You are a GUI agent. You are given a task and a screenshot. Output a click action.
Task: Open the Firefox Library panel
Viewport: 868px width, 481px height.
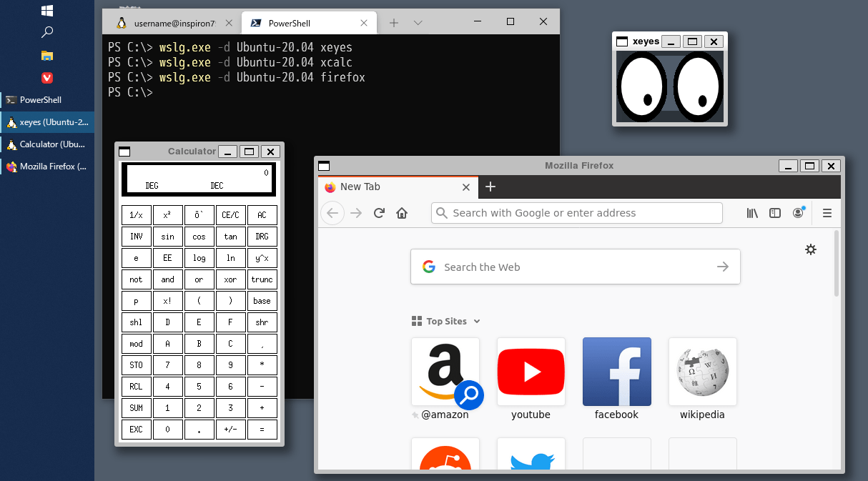[751, 213]
